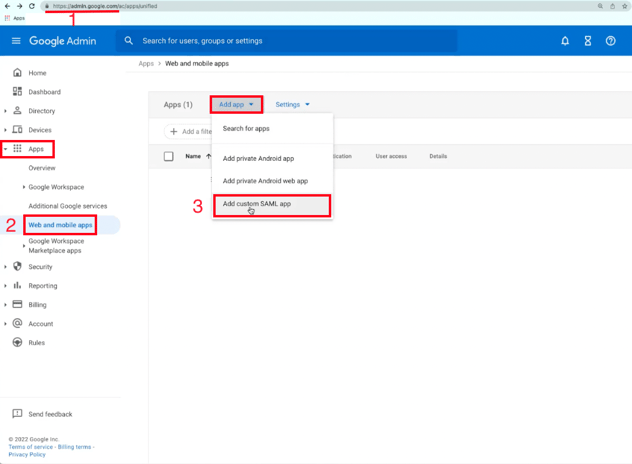Viewport: 632px width, 464px height.
Task: Click the Home house icon
Action: click(x=17, y=73)
